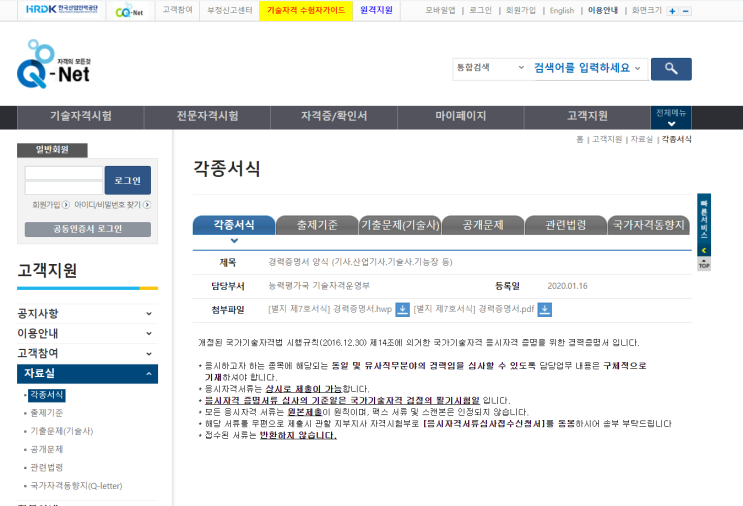Switch to the 관련법령 tab
This screenshot has height=506, width=743.
point(566,225)
